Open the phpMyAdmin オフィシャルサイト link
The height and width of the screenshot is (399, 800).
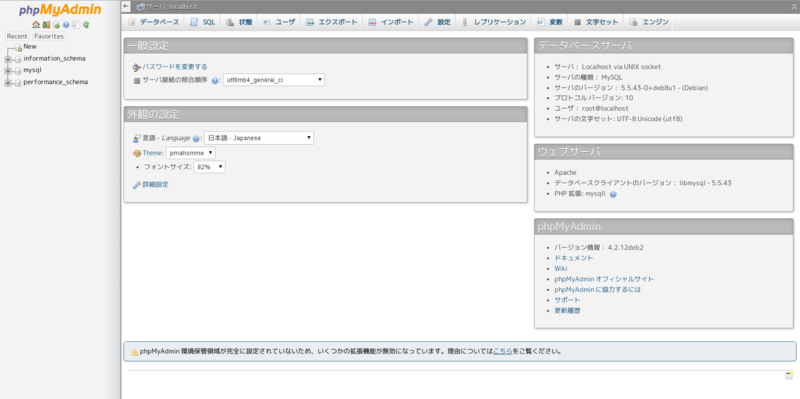604,279
